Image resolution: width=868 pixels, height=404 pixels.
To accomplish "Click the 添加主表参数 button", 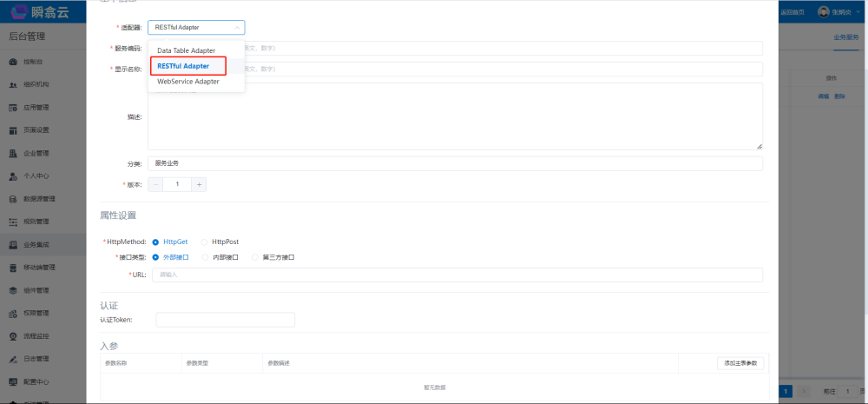I will click(740, 363).
